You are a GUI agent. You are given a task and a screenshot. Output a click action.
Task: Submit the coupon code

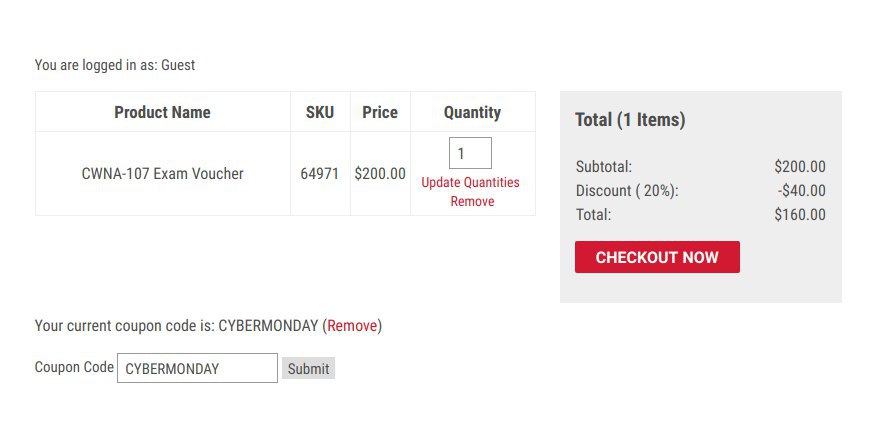[x=308, y=368]
